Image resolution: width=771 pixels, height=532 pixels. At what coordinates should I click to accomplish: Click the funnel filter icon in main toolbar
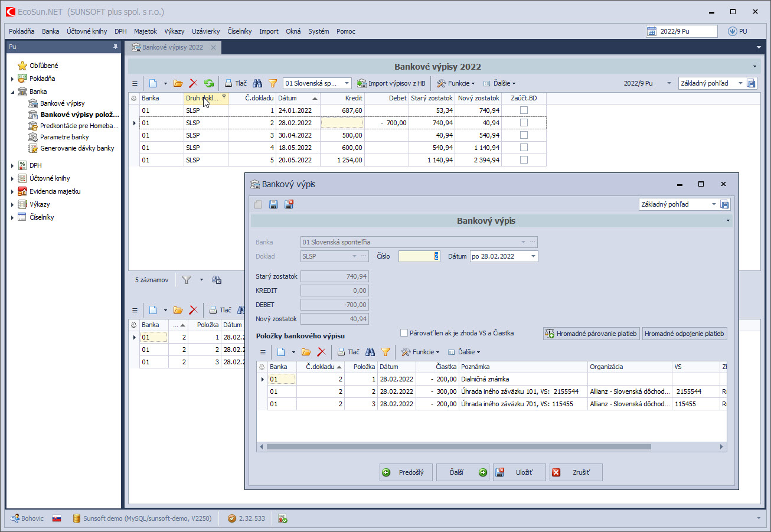pos(273,84)
